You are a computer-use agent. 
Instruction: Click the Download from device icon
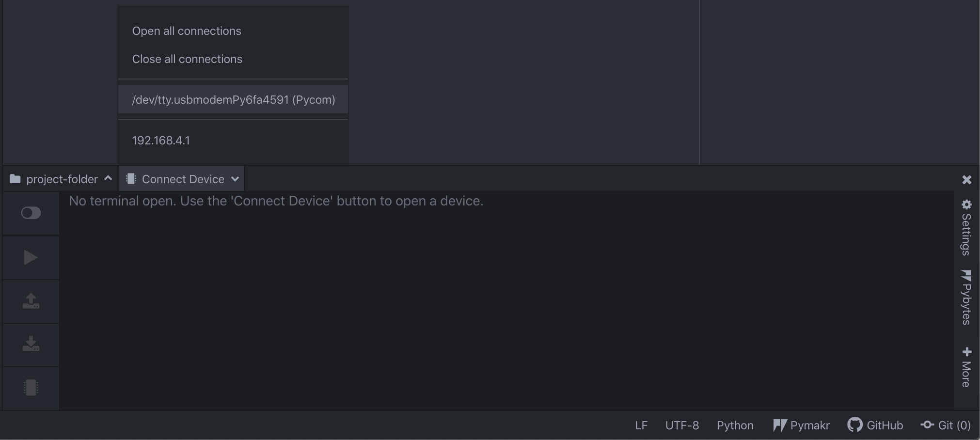click(31, 344)
